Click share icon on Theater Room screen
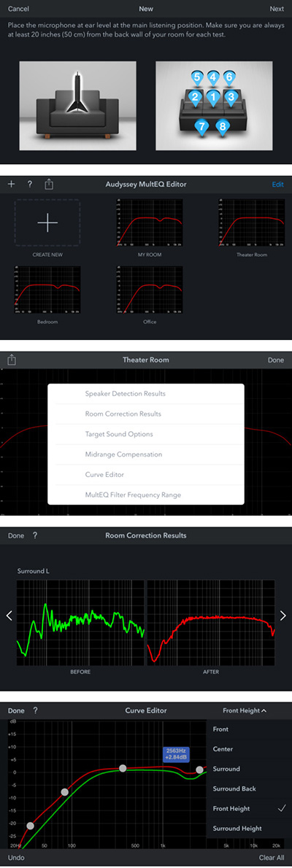The image size is (292, 868). click(12, 360)
